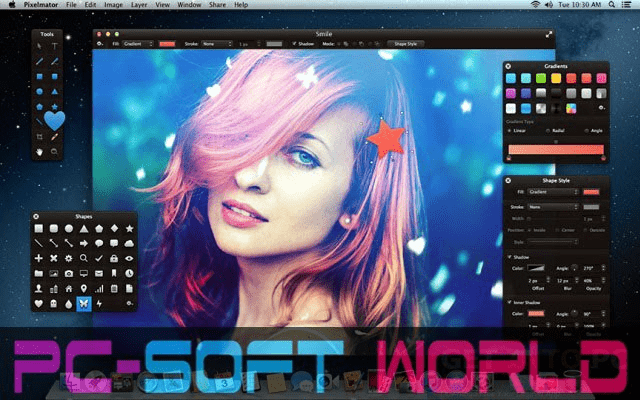
Task: Choose the diamond shape in Shapes palette
Action: pyautogui.click(x=114, y=229)
